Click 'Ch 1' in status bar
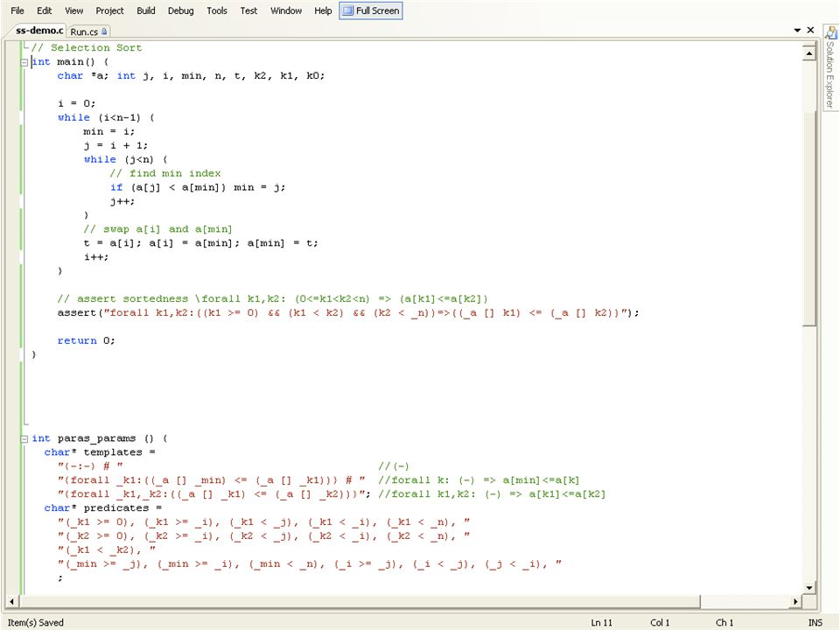The width and height of the screenshot is (840, 630). (724, 622)
